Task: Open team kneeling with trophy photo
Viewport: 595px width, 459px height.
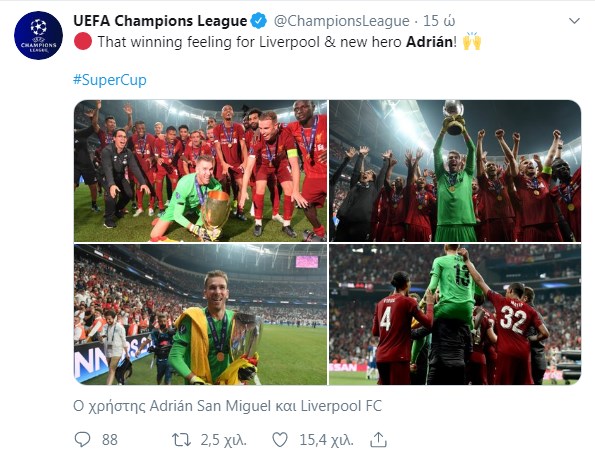Action: 200,171
